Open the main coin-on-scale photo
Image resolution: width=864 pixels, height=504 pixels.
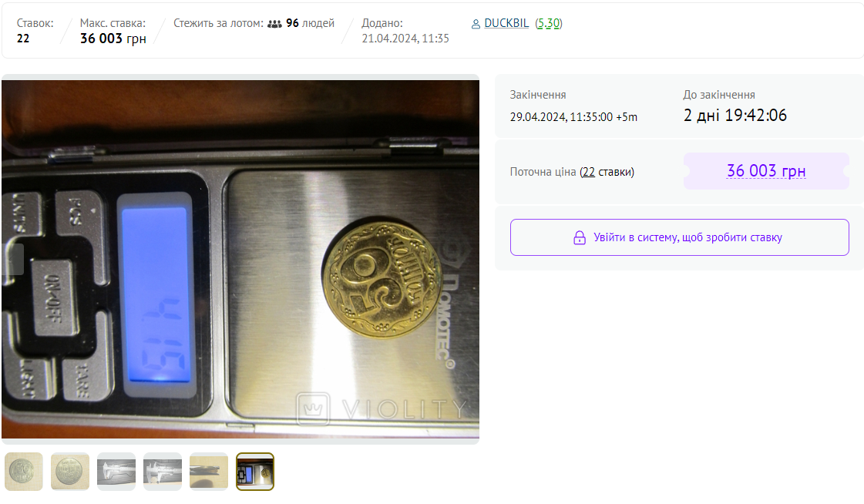pos(240,260)
